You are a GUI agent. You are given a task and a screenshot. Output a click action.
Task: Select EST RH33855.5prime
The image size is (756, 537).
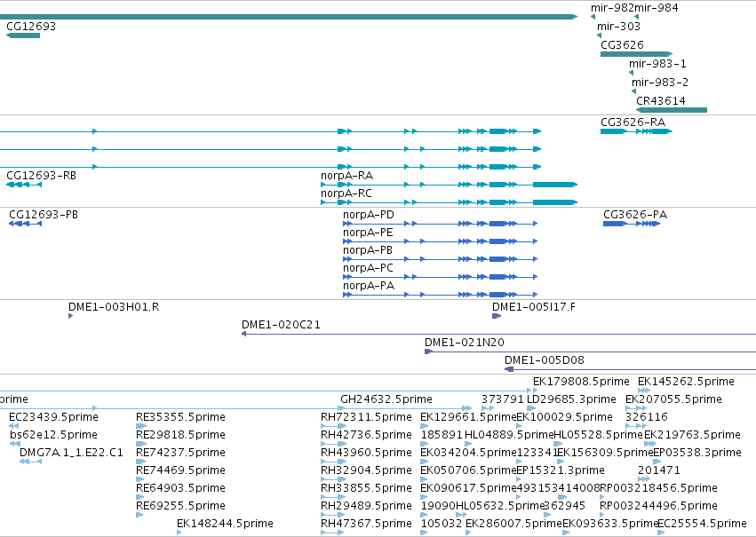click(332, 498)
